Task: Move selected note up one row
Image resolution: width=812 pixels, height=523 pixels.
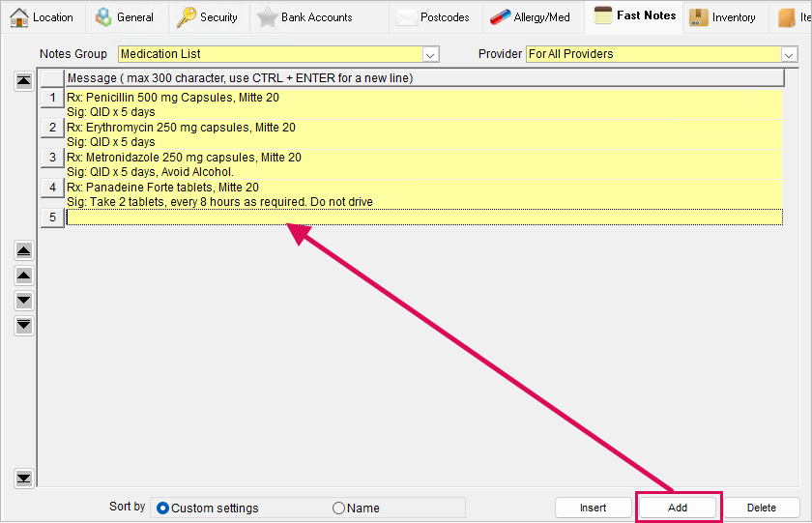Action: pyautogui.click(x=24, y=276)
